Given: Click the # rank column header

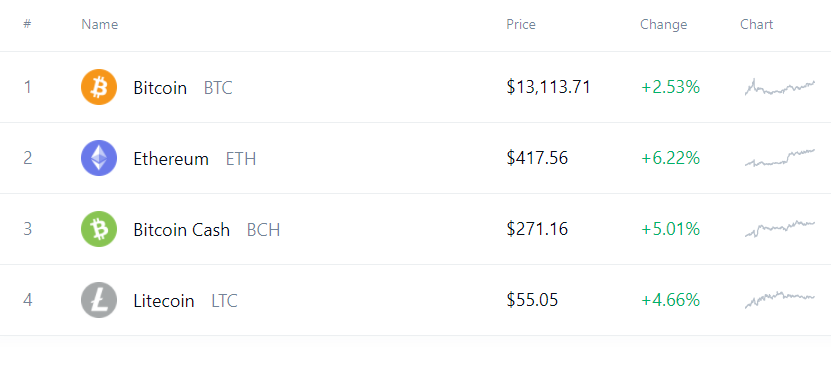Looking at the screenshot, I should tap(27, 24).
